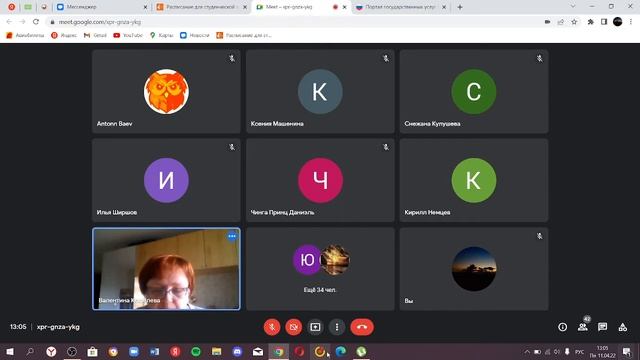Go forward in browser history

tap(22, 22)
